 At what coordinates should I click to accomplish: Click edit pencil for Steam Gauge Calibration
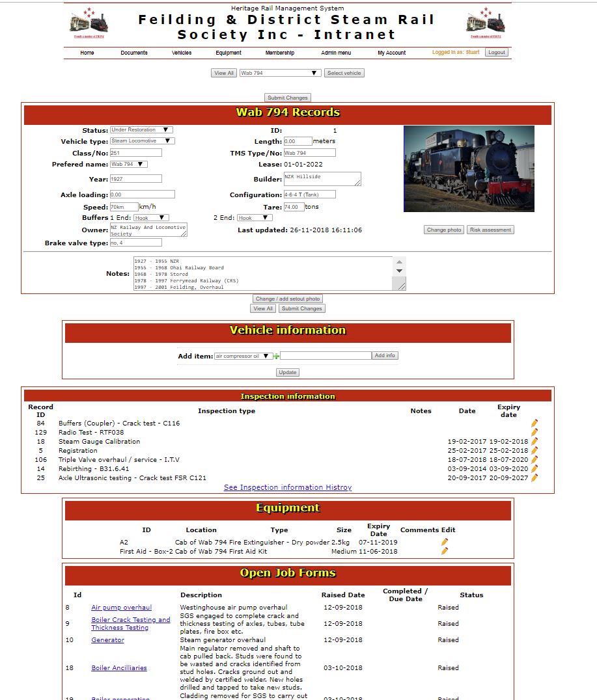(x=535, y=441)
